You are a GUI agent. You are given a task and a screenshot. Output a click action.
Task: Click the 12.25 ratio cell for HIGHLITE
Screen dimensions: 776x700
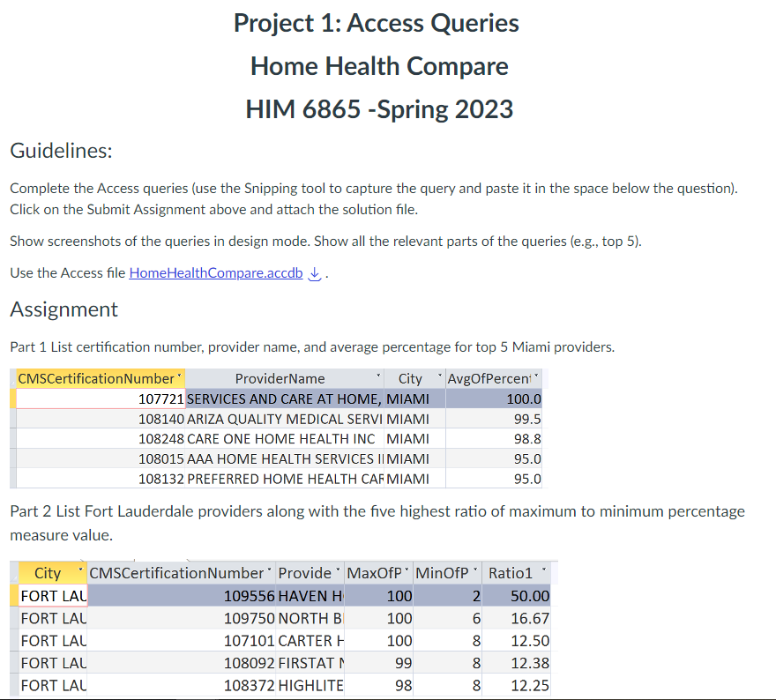point(516,686)
